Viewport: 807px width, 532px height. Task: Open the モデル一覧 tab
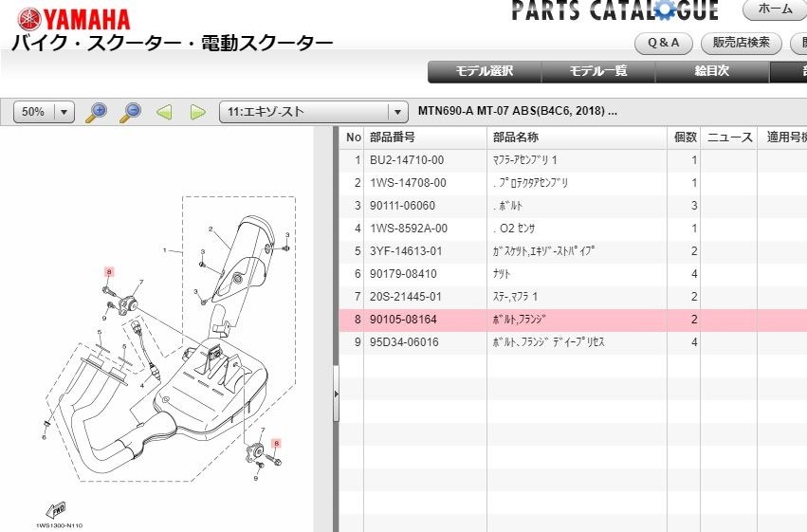(x=598, y=71)
